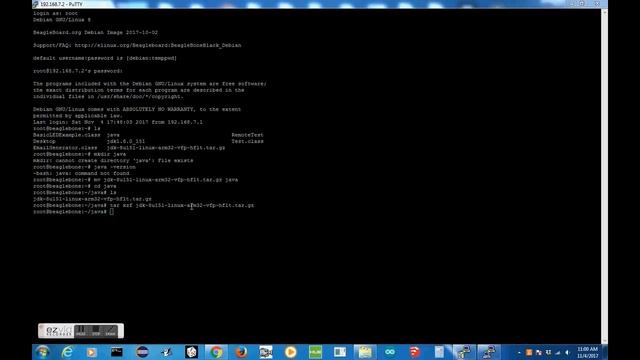Open the white cube app taskbar icon
Screen dimensions: 640x360
tap(191, 352)
